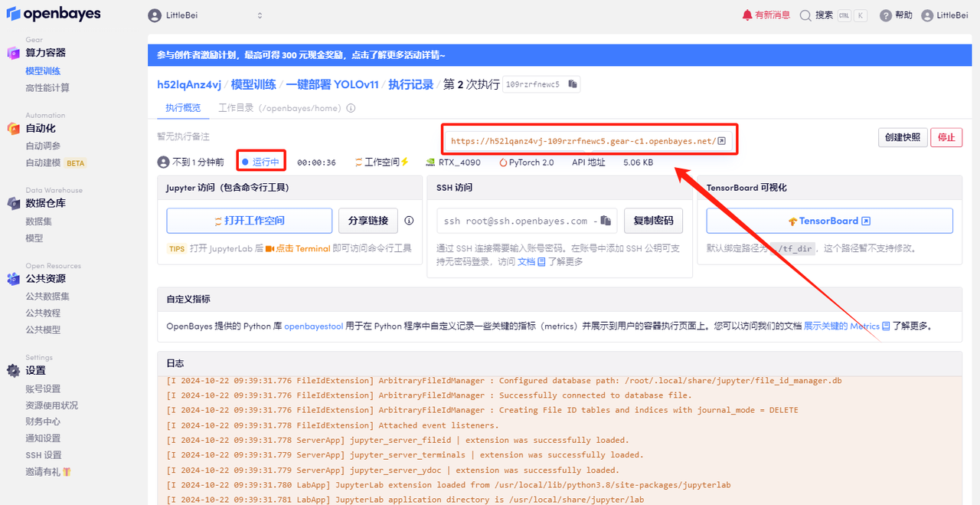The image size is (980, 505).
Task: Click the info icon beside 分享链接
Action: pos(409,220)
